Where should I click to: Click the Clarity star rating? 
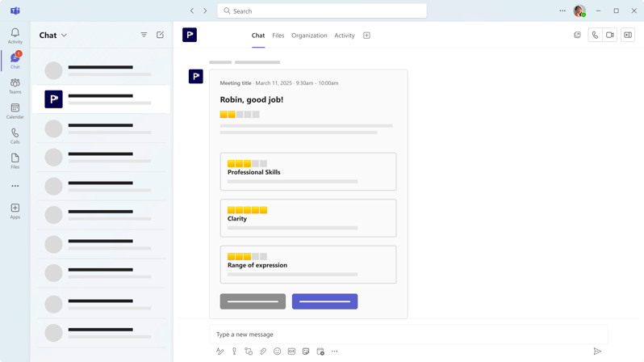click(x=247, y=210)
